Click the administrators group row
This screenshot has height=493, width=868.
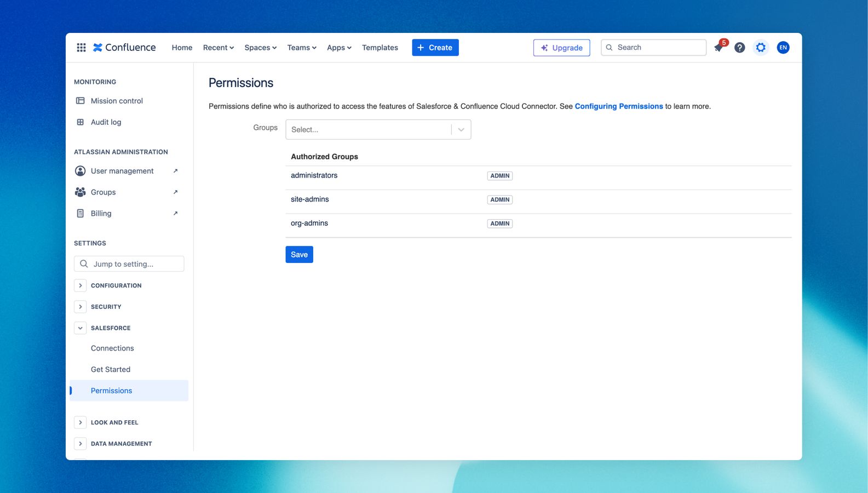538,177
